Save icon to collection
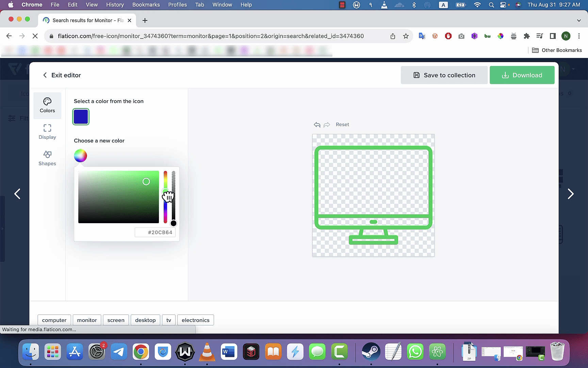This screenshot has width=588, height=368. (444, 75)
